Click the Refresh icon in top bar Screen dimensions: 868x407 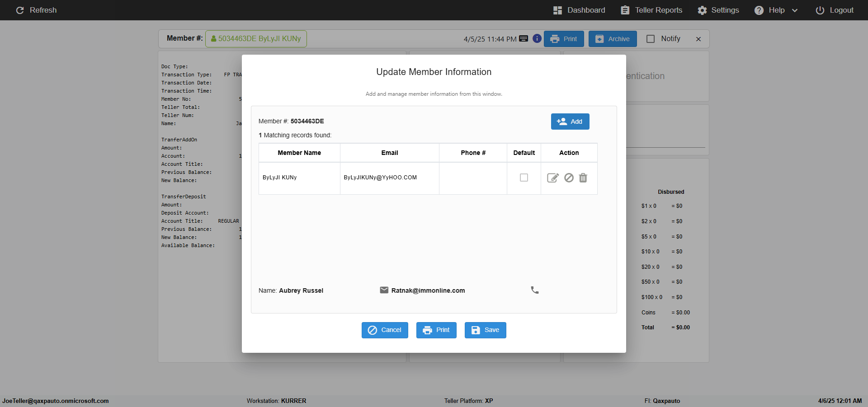(20, 10)
